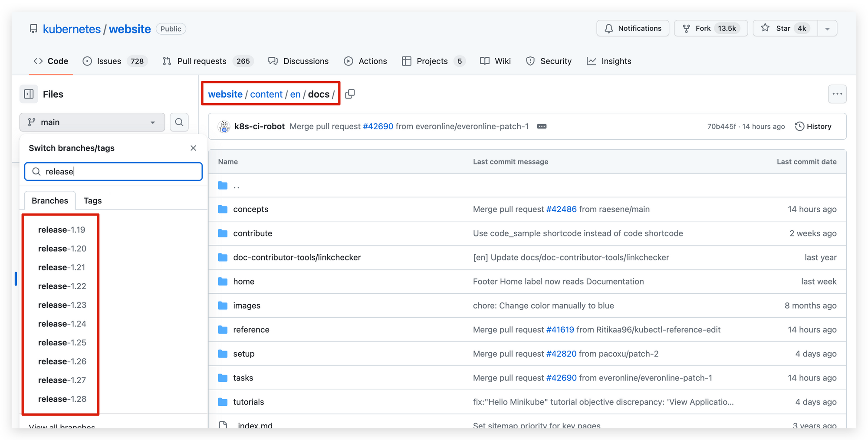Click the website repository title link

pyautogui.click(x=130, y=29)
